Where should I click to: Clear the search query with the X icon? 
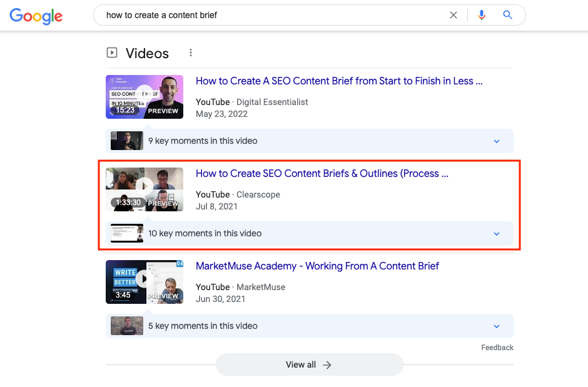(x=454, y=15)
